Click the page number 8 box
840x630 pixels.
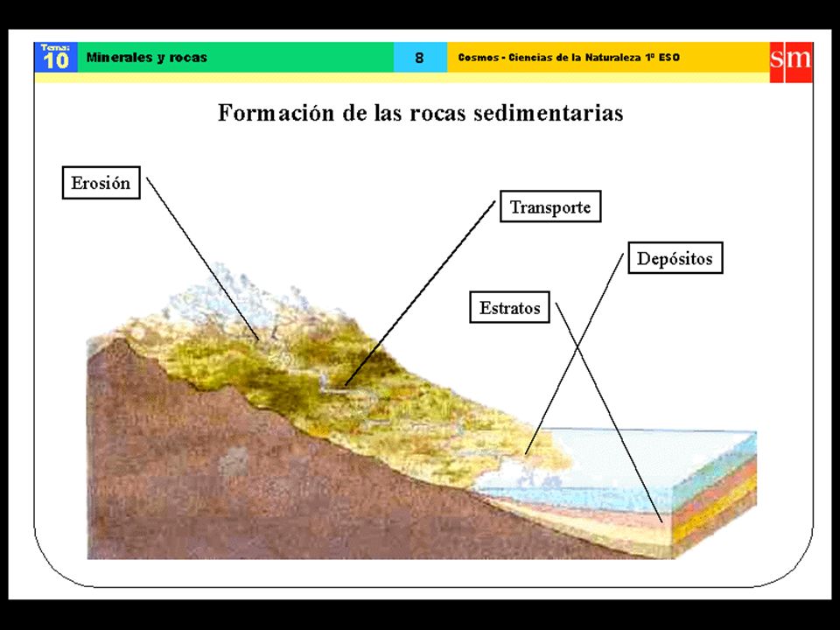click(420, 58)
